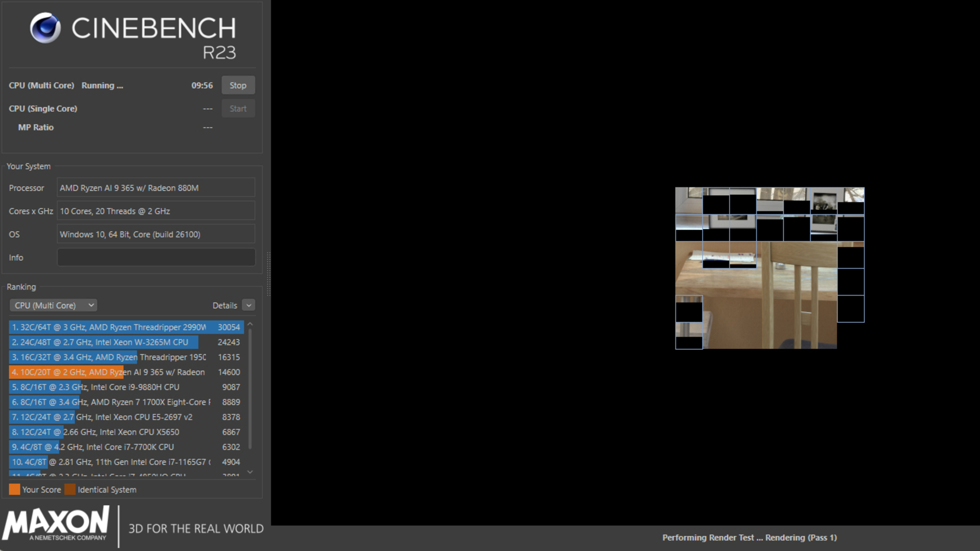Click the Cores x GHz field

(x=156, y=211)
